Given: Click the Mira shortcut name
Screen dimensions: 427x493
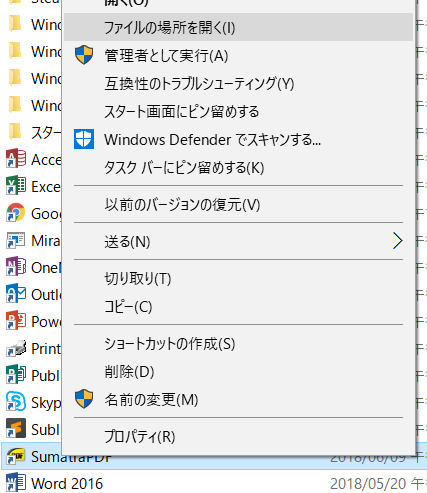Looking at the screenshot, I should click(46, 241).
